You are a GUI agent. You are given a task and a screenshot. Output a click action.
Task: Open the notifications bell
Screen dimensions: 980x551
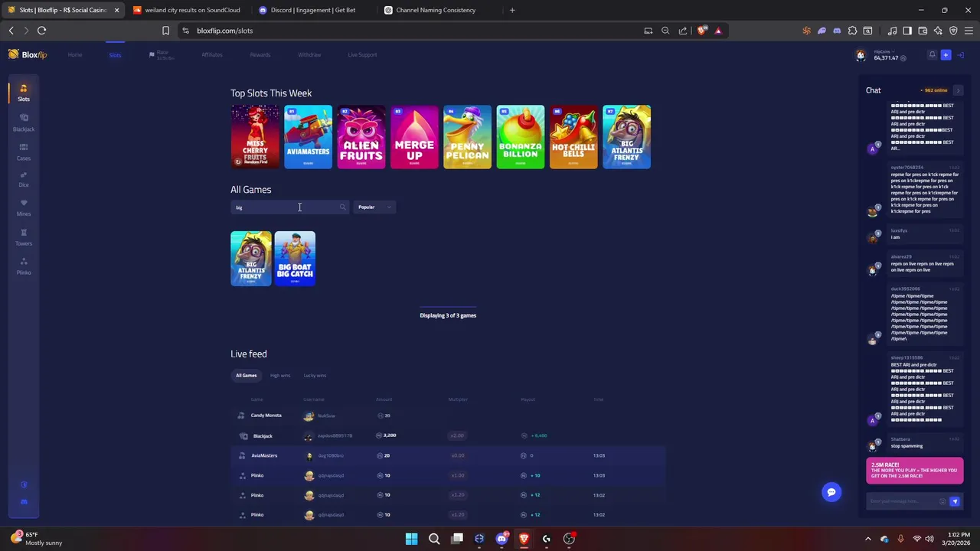[x=932, y=55]
